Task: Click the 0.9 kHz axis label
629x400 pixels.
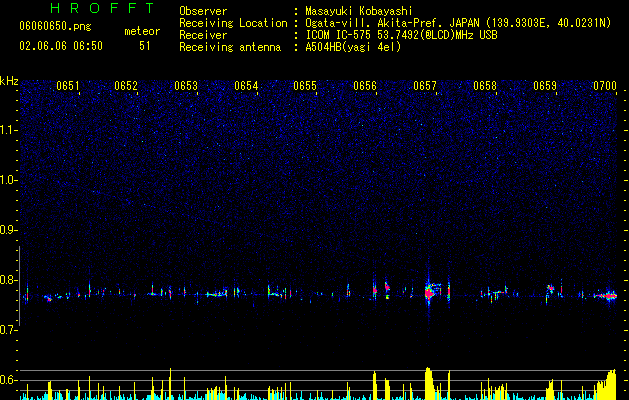Action: point(9,230)
